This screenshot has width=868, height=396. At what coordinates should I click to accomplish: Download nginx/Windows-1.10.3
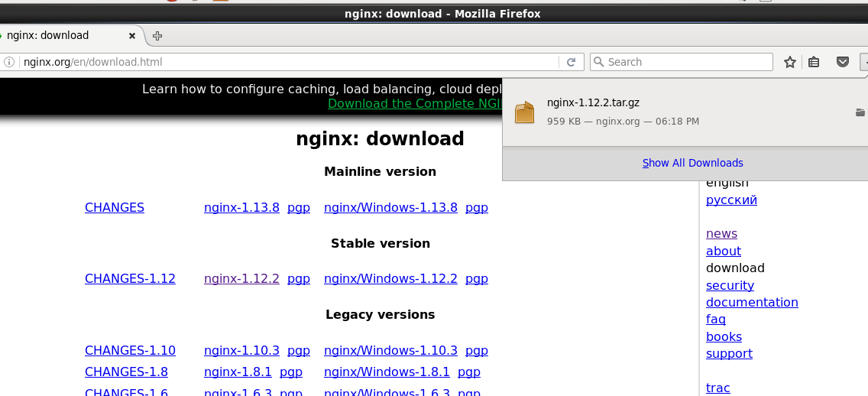point(390,351)
